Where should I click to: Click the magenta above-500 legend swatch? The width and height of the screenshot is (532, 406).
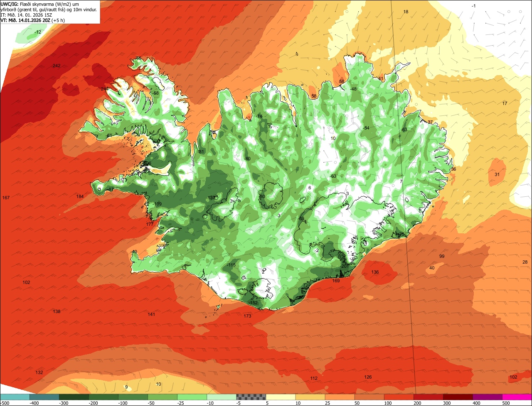click(x=517, y=397)
